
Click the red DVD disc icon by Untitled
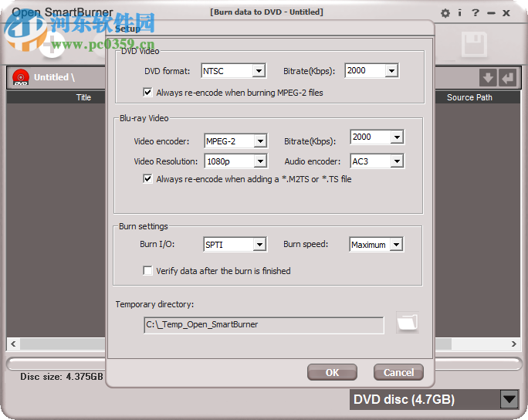click(21, 77)
